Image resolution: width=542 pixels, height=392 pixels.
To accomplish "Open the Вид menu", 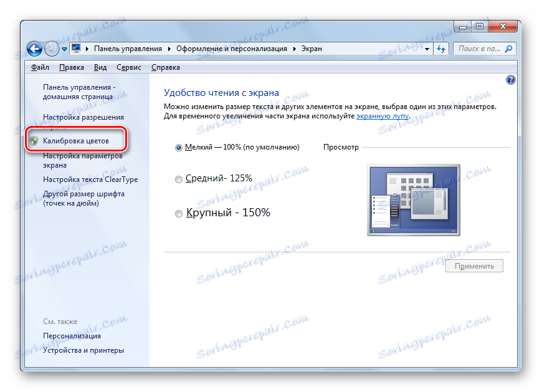I will (100, 67).
